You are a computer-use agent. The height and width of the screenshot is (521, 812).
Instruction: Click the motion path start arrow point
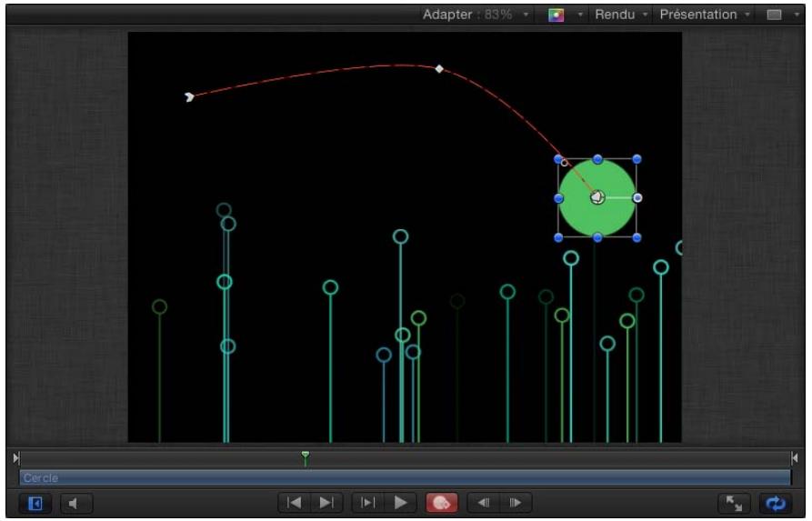(189, 97)
